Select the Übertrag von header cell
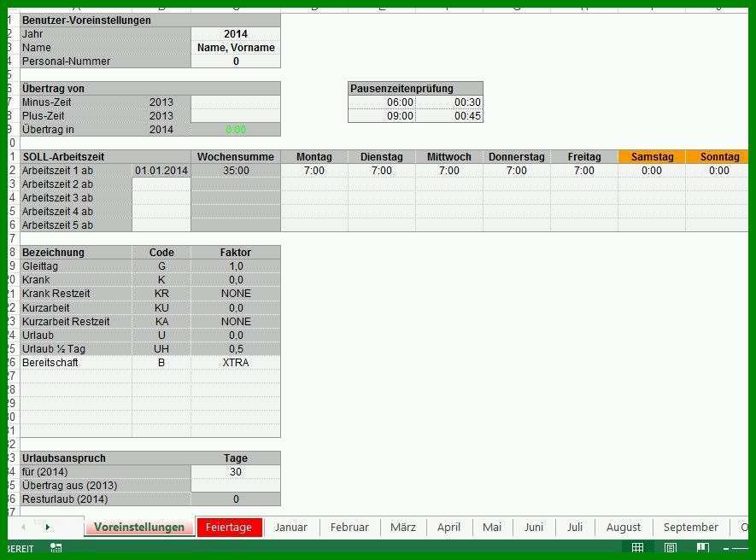Screen dimensions: 756x560 [150, 89]
